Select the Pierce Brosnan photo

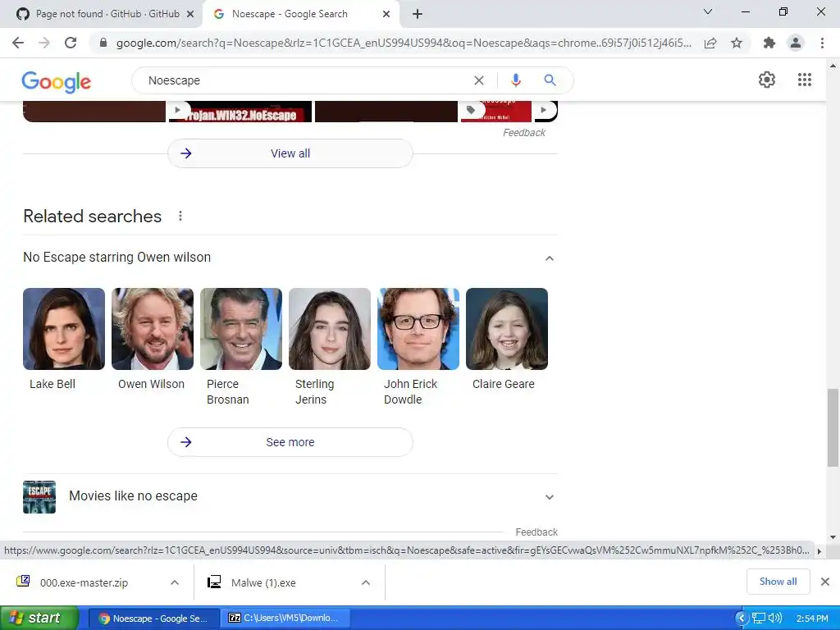(x=241, y=329)
